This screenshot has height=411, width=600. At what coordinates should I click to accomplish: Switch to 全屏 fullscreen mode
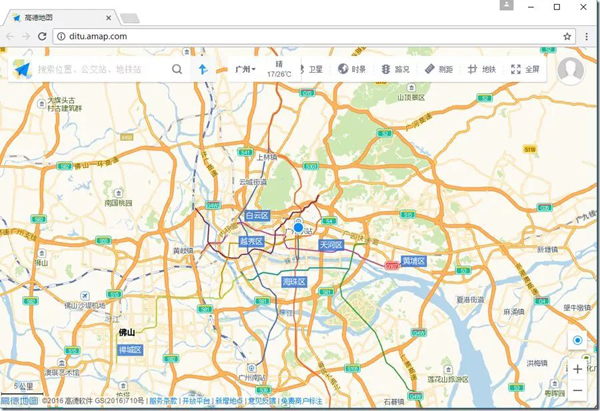pyautogui.click(x=525, y=69)
